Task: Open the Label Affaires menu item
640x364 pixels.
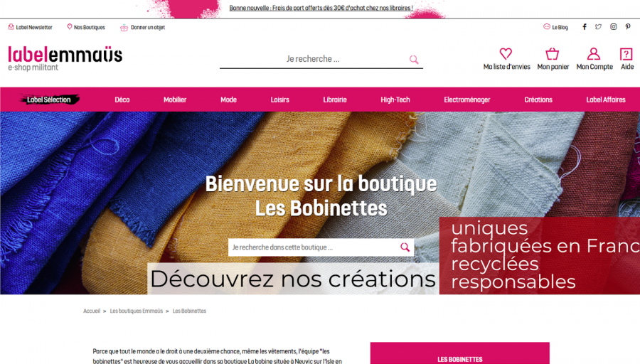Action: (606, 100)
